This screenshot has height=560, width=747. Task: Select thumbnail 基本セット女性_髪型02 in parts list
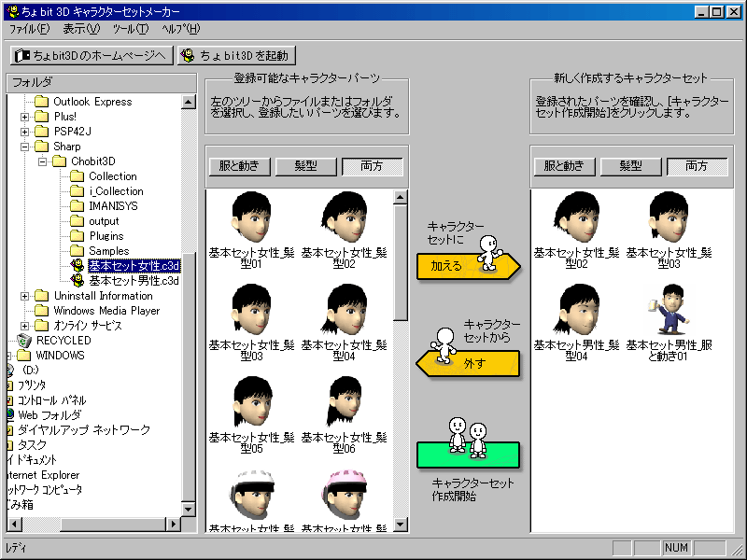coord(344,231)
